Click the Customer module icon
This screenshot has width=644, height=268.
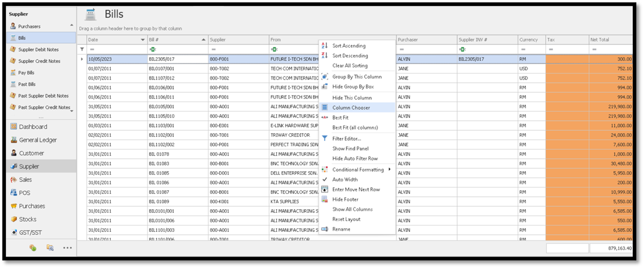14,153
